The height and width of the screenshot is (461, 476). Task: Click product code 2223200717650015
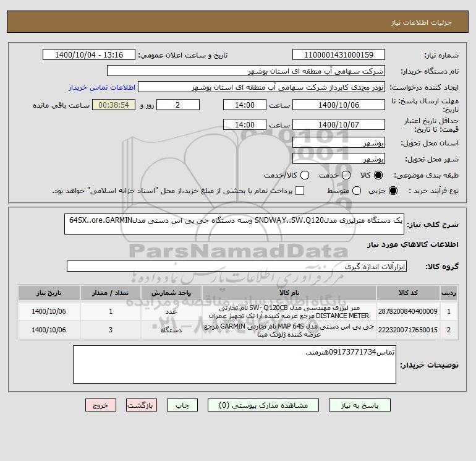[408, 330]
